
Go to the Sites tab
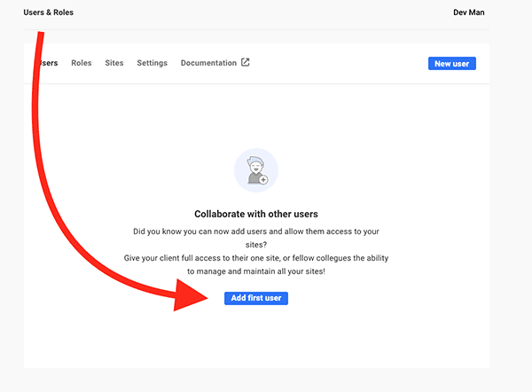pos(114,63)
